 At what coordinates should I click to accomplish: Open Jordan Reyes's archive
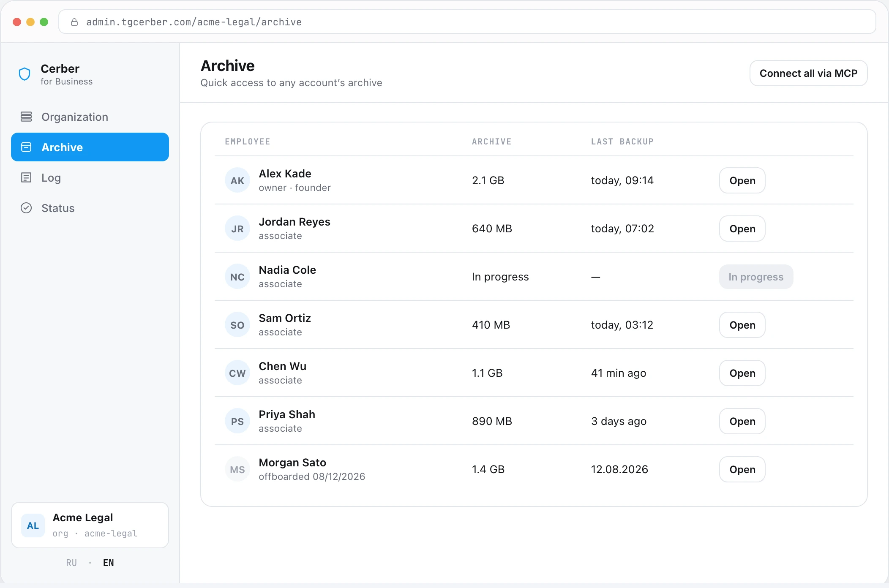[x=742, y=229]
